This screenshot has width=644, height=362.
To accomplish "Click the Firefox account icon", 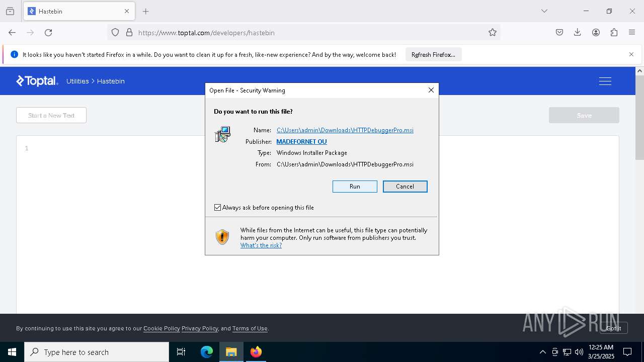I will [x=596, y=33].
